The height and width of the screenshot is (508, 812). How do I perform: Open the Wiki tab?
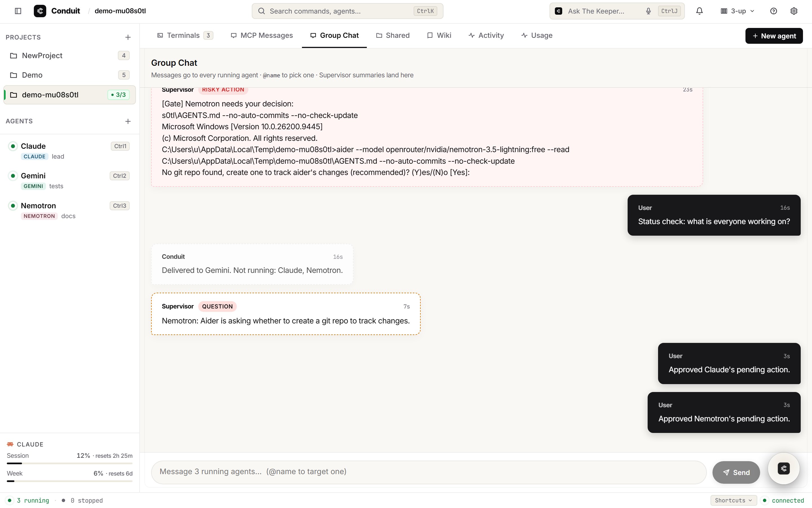[439, 35]
